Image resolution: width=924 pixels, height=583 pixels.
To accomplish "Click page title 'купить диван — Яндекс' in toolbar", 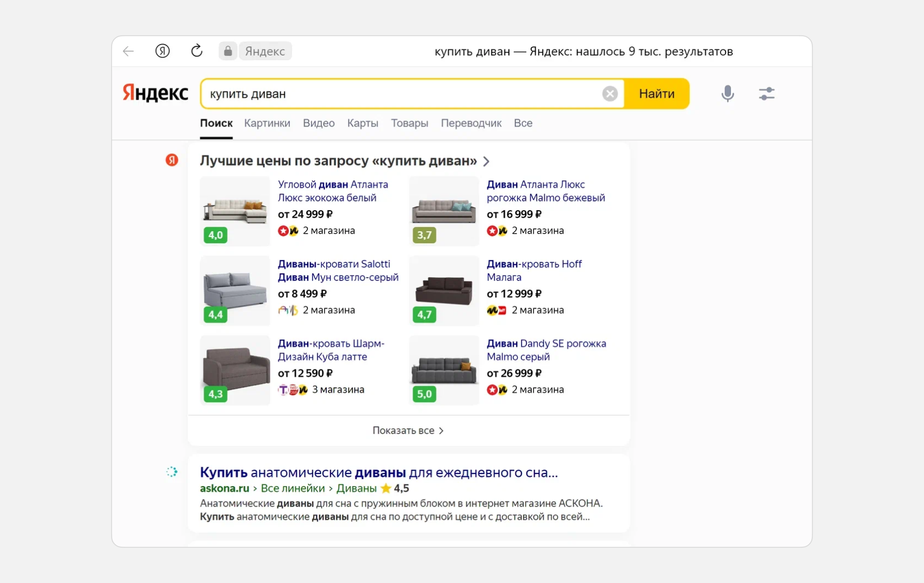I will (x=584, y=51).
